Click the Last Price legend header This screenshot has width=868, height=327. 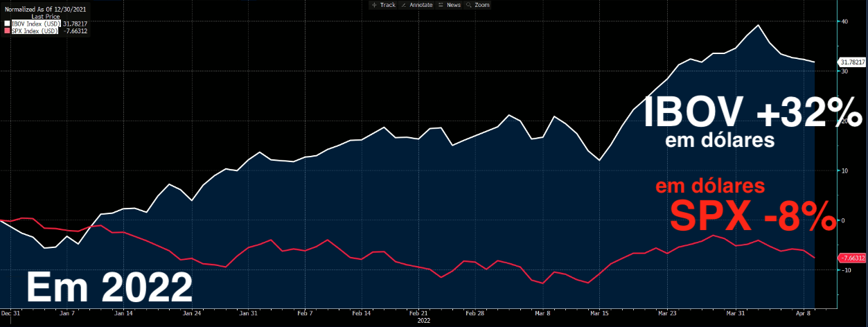(44, 17)
